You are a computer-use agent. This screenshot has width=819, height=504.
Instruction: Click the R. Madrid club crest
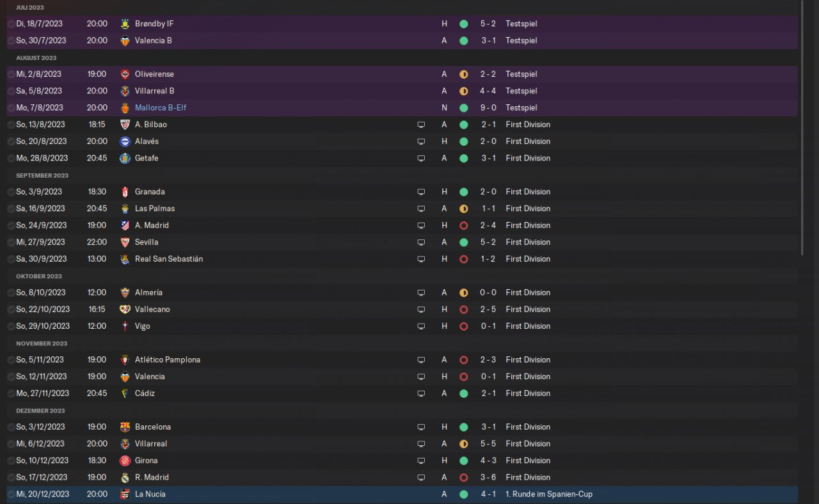click(125, 478)
